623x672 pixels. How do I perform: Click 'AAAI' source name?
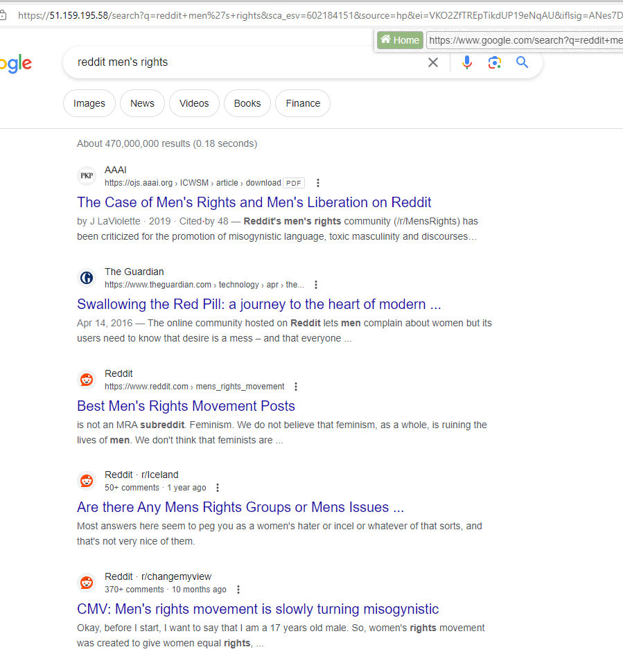[116, 170]
